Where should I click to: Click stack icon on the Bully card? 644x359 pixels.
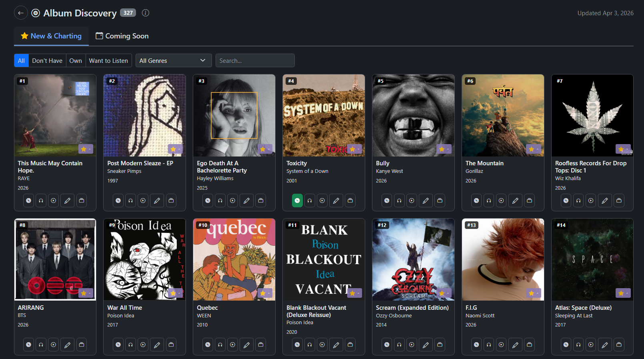(x=440, y=201)
